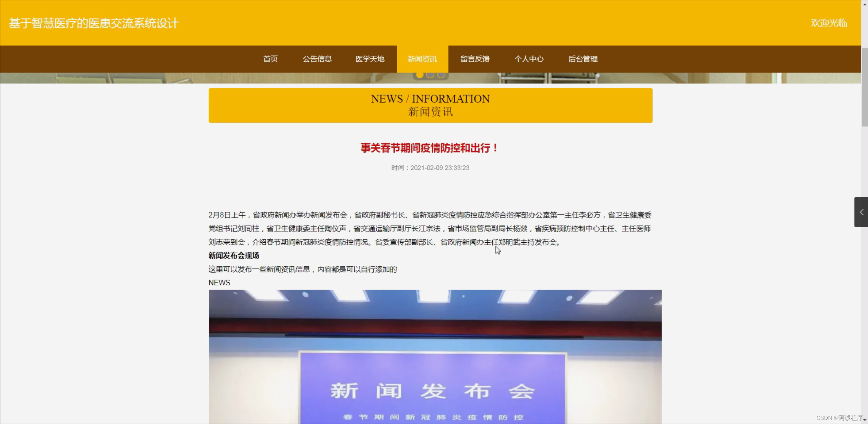The height and width of the screenshot is (424, 868).
Task: Select the 新闻资讯 navigation tab
Action: pos(422,59)
